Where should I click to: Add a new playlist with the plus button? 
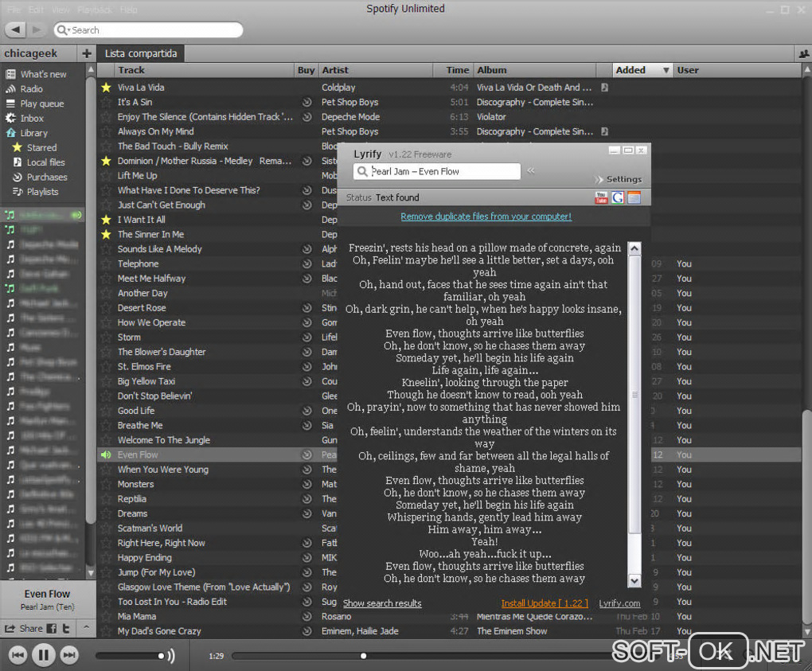pos(87,53)
